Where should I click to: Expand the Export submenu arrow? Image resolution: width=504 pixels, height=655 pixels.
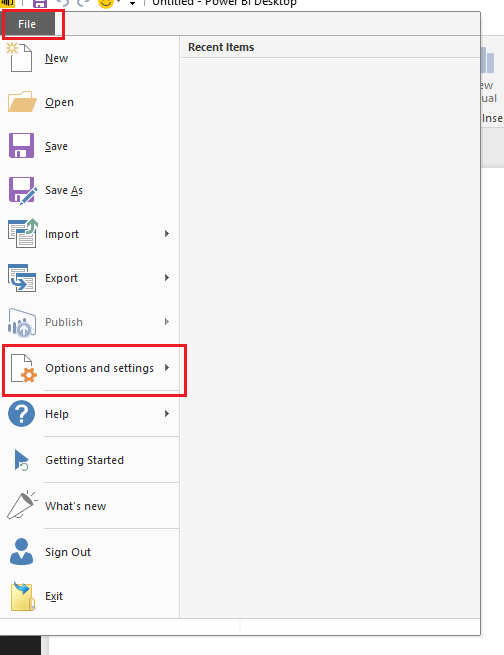tap(167, 277)
